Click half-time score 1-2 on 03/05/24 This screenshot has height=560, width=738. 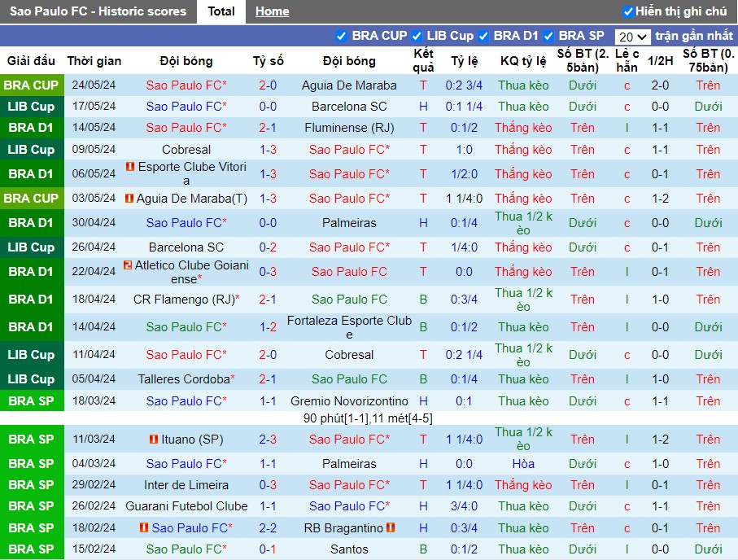click(x=660, y=199)
